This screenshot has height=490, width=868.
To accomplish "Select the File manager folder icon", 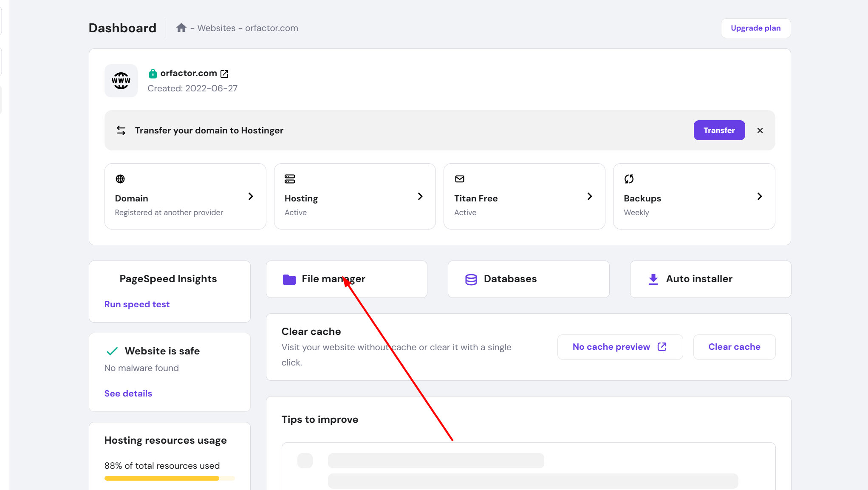I will (289, 279).
